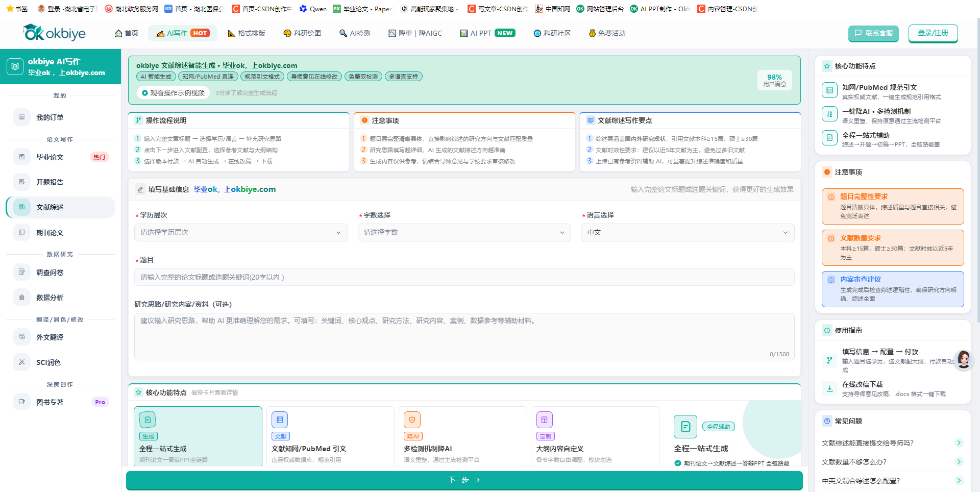980x492 pixels.
Task: Click the customer service avatar icon
Action: (x=964, y=359)
